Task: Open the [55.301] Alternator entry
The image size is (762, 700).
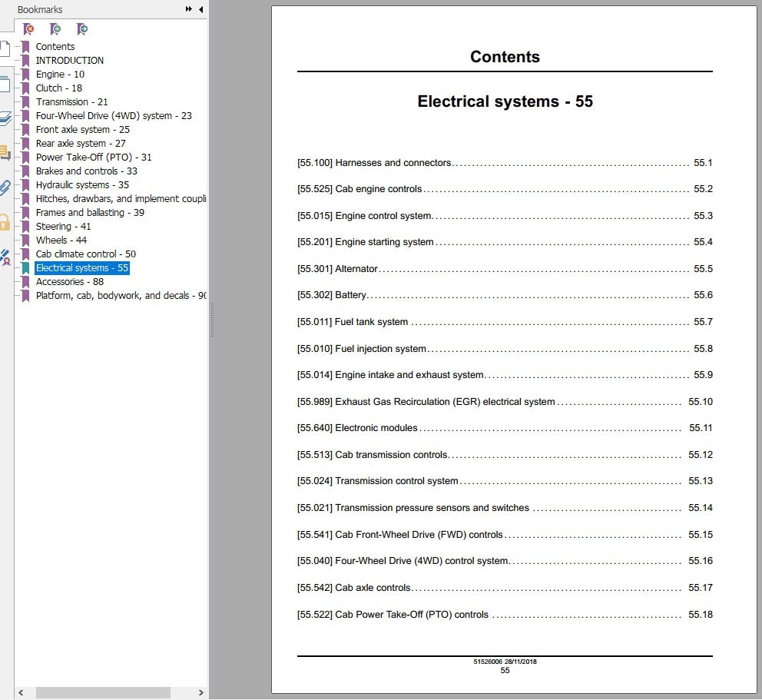Action: [505, 269]
